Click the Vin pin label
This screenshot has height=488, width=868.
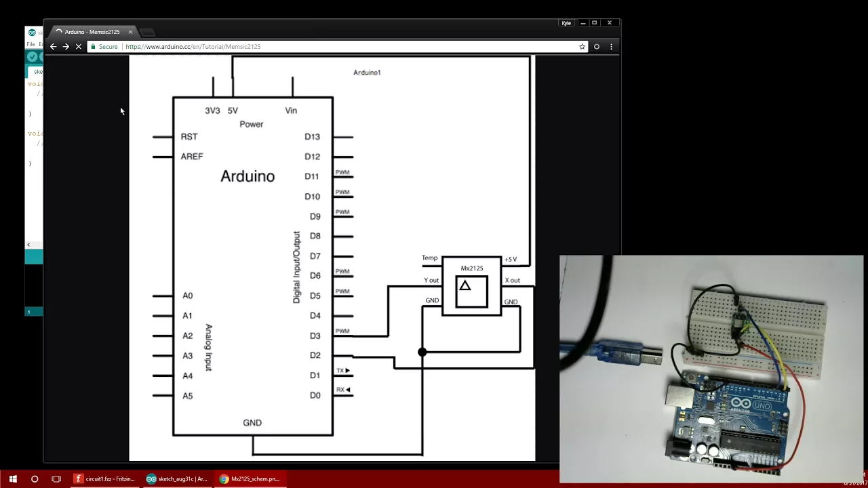tap(291, 110)
